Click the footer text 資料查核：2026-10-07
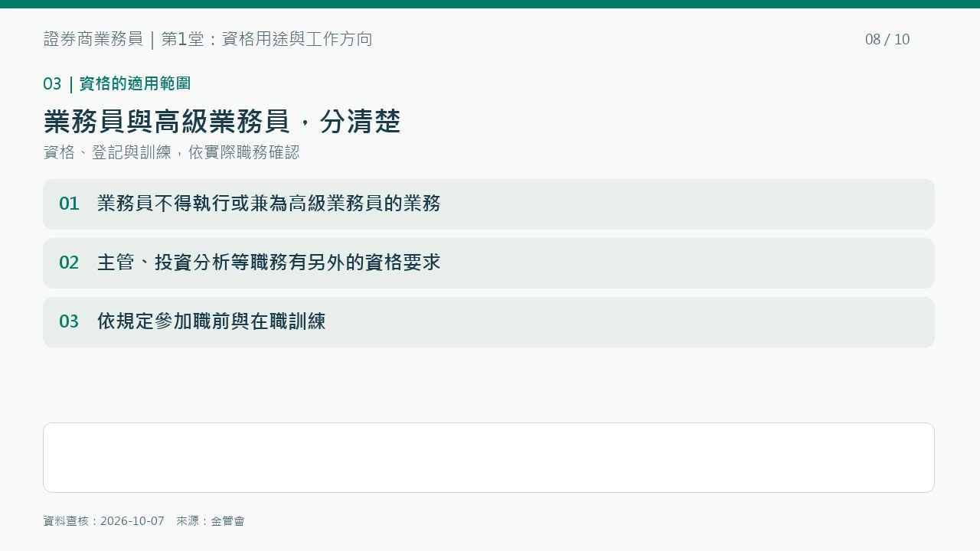Image resolution: width=980 pixels, height=551 pixels. [x=104, y=521]
